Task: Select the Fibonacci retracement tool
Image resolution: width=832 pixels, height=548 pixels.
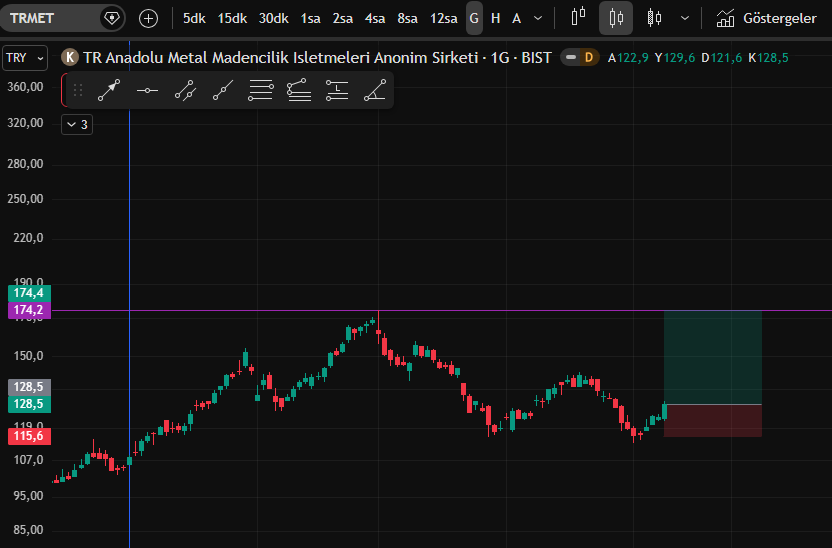Action: pos(261,90)
